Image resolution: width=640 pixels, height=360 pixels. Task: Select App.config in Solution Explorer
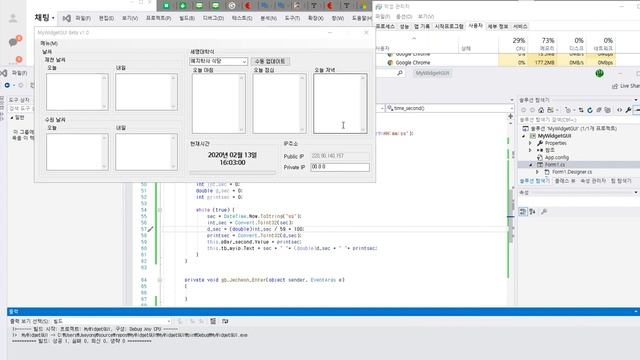[557, 158]
